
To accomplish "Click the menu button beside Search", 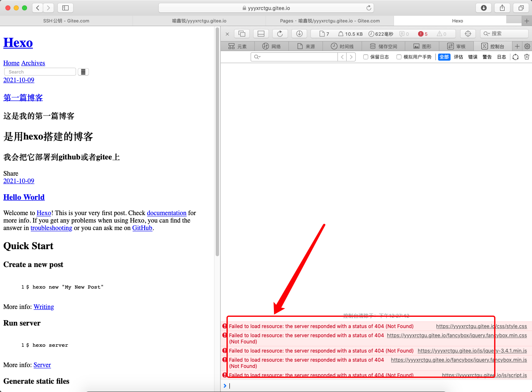I will click(x=83, y=72).
